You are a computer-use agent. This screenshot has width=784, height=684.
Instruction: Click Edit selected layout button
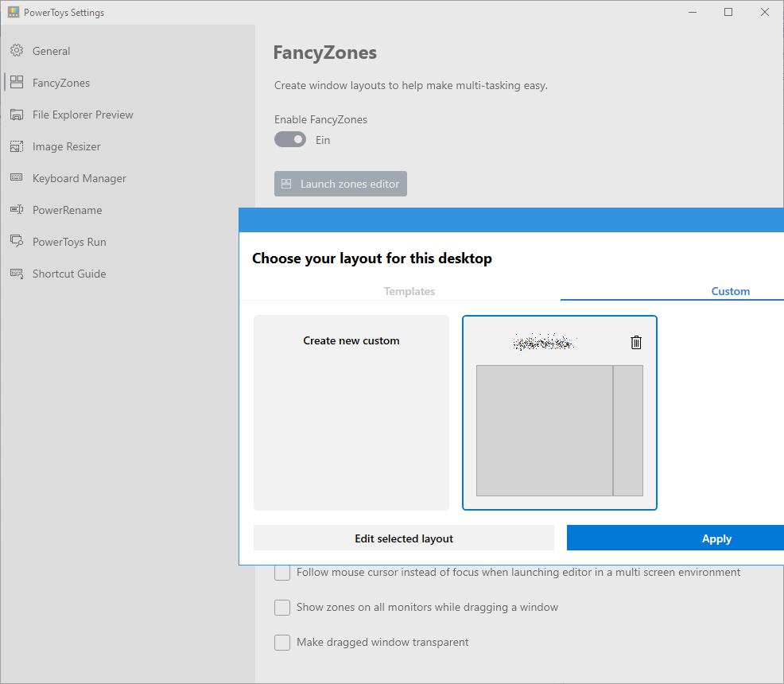pyautogui.click(x=403, y=538)
